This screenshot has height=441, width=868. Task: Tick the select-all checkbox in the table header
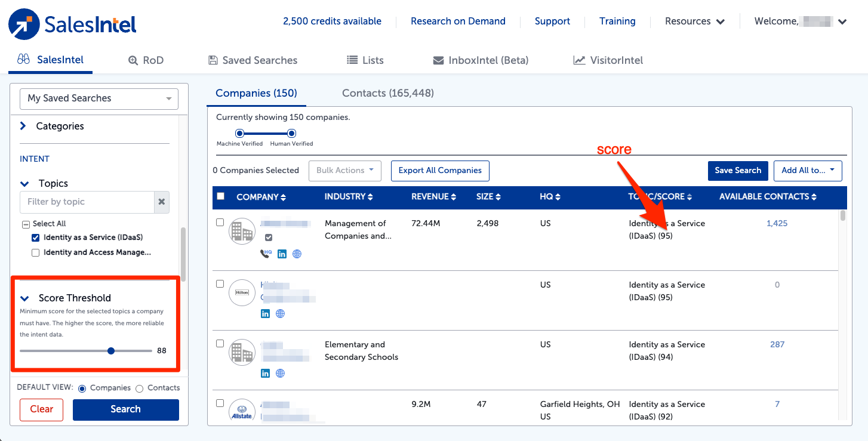221,196
